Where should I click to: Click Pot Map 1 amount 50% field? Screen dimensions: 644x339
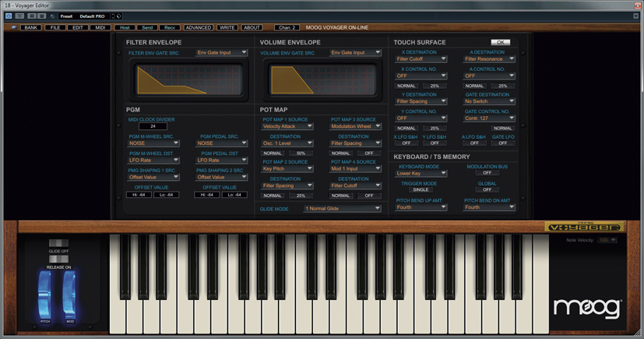301,154
